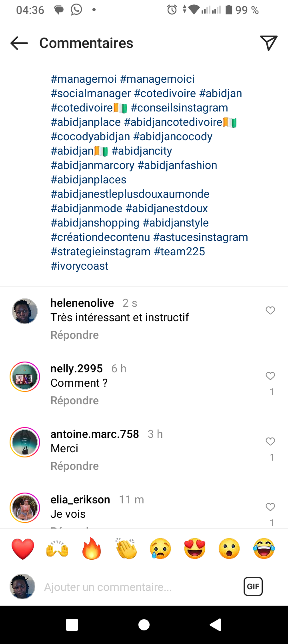This screenshot has height=644, width=288.
Task: Open the GIF picker button
Action: coord(253,586)
